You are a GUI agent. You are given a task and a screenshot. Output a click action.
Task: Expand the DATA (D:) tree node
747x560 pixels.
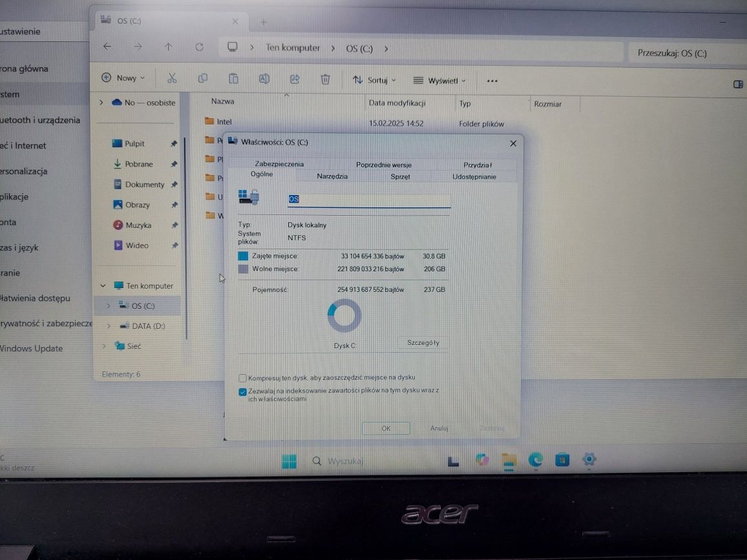click(x=109, y=326)
